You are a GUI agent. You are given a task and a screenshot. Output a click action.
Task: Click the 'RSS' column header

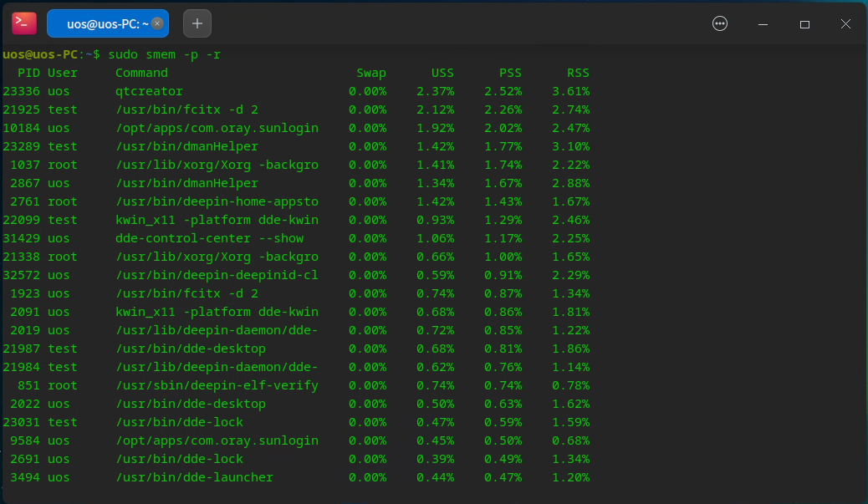[578, 73]
